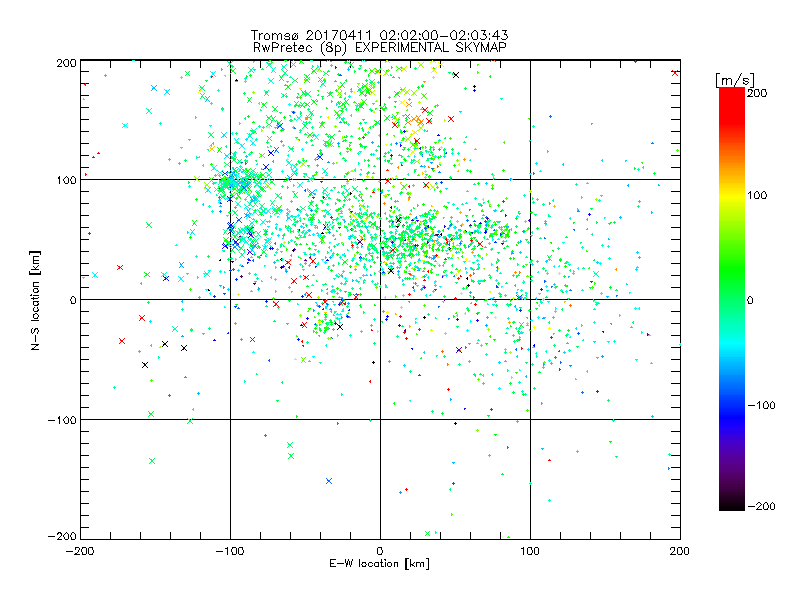Click the colorbar tick label "-100"

coord(761,405)
